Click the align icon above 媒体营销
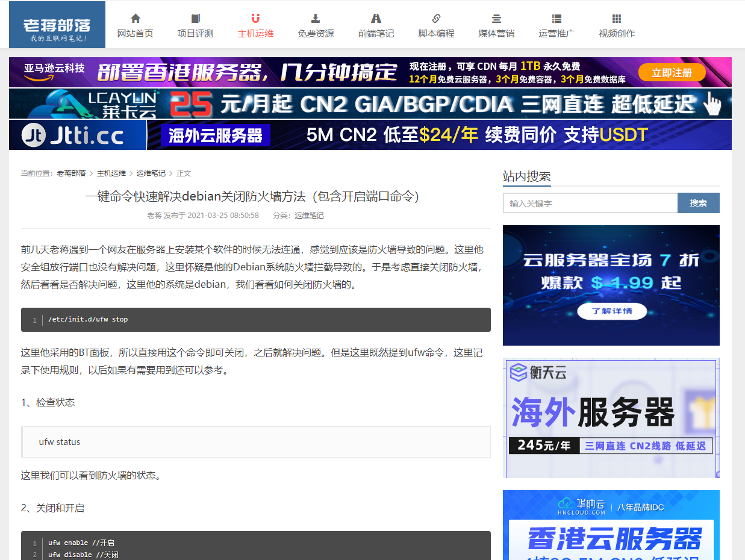This screenshot has height=560, width=745. coord(496,19)
